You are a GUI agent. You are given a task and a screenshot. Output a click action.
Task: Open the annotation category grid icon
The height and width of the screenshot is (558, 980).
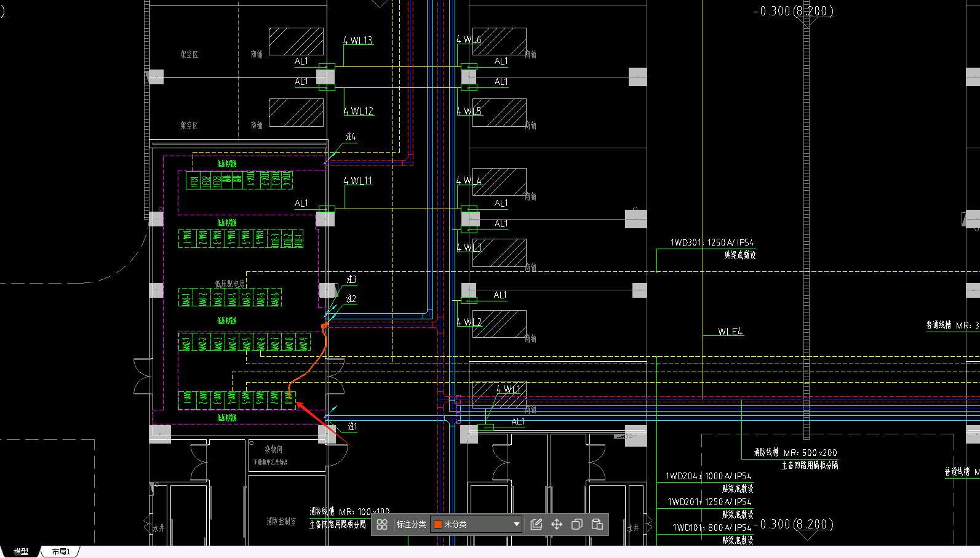tap(382, 524)
